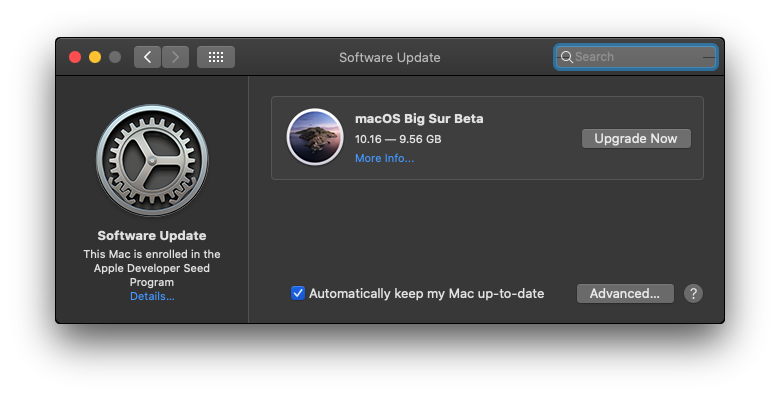Minimize the window with the yellow button
Screen dimensions: 780x397
[x=95, y=57]
